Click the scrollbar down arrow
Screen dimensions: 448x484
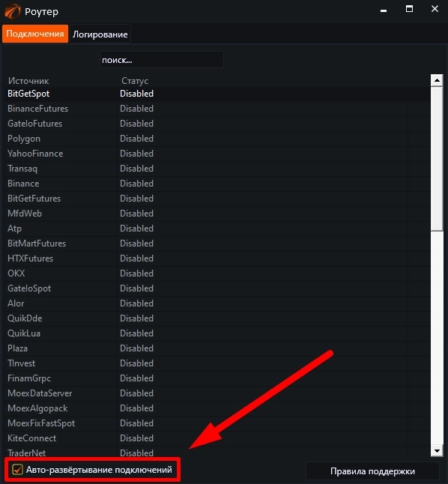437,451
